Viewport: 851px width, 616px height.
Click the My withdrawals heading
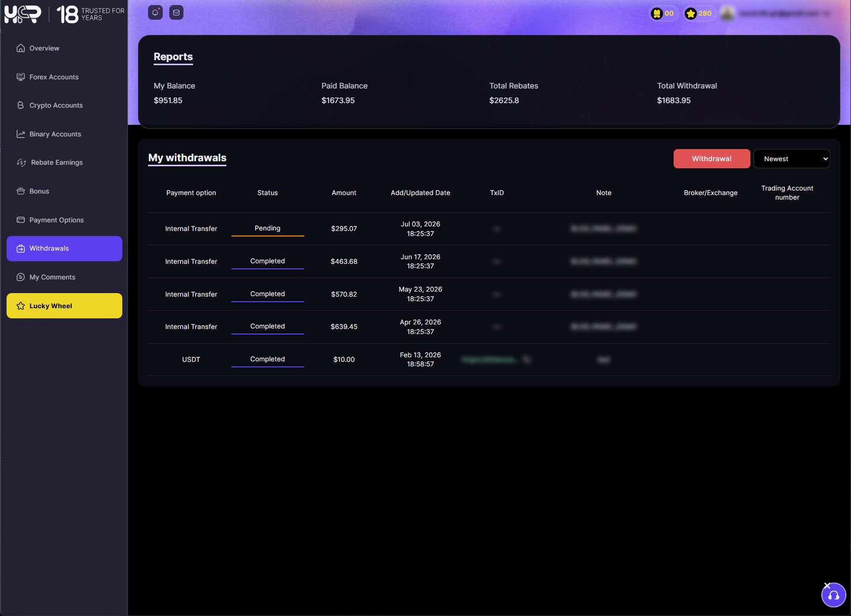tap(187, 158)
